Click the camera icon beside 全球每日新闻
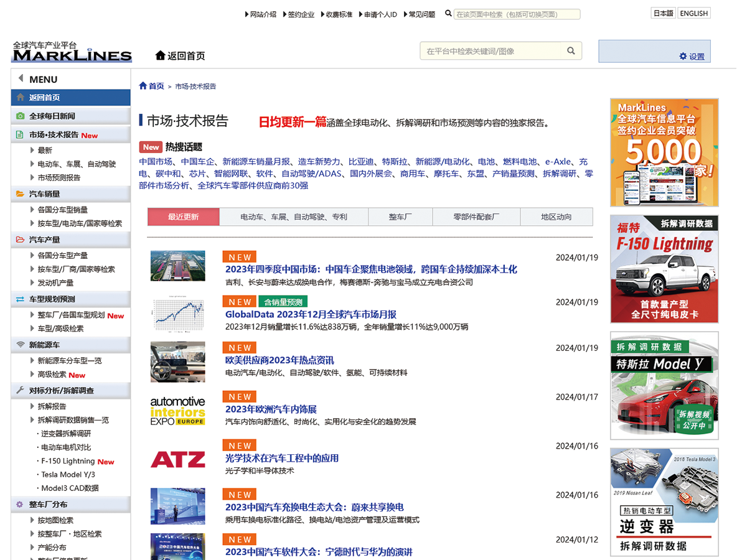 (20, 116)
